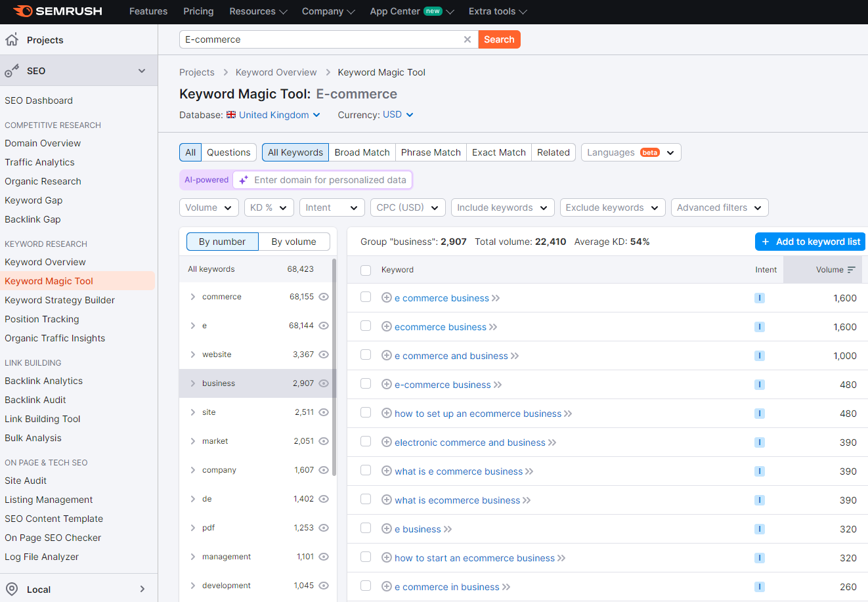Select all keywords with header checkbox
Image resolution: width=868 pixels, height=602 pixels.
[366, 270]
